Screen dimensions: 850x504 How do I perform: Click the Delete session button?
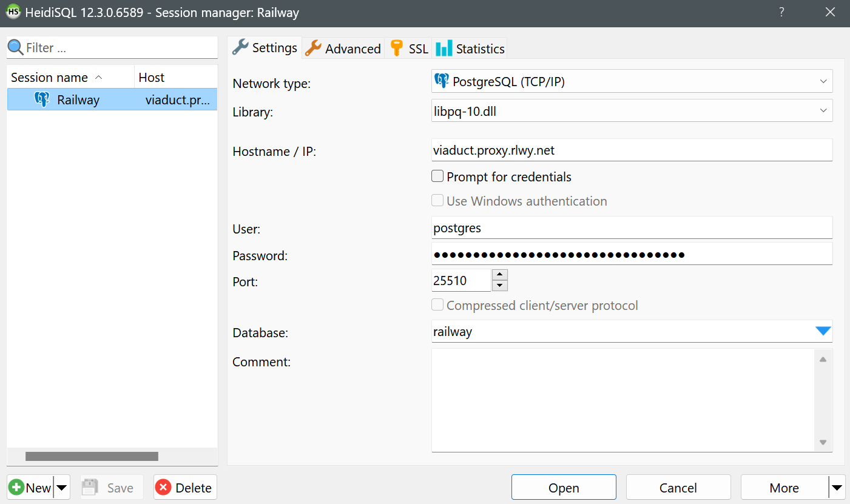tap(185, 488)
